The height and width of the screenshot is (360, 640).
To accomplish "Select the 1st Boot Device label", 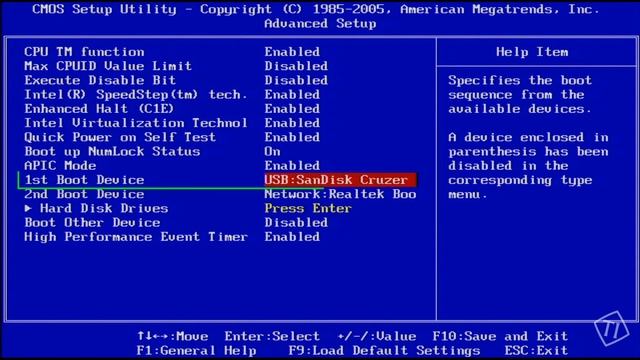I will click(x=84, y=180).
